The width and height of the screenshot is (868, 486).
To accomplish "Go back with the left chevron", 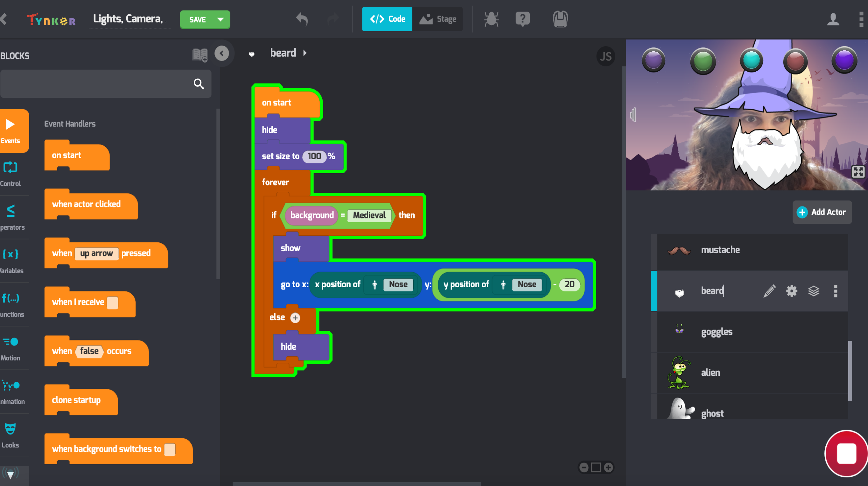I will (x=4, y=19).
